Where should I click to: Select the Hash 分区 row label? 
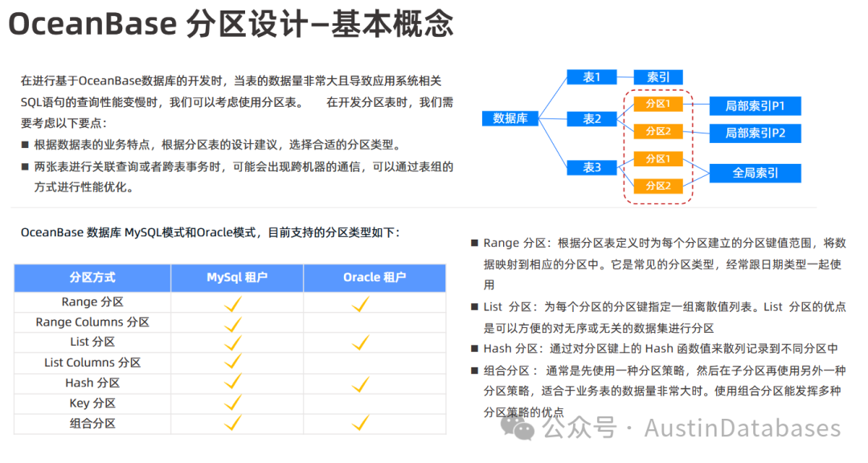[x=92, y=383]
